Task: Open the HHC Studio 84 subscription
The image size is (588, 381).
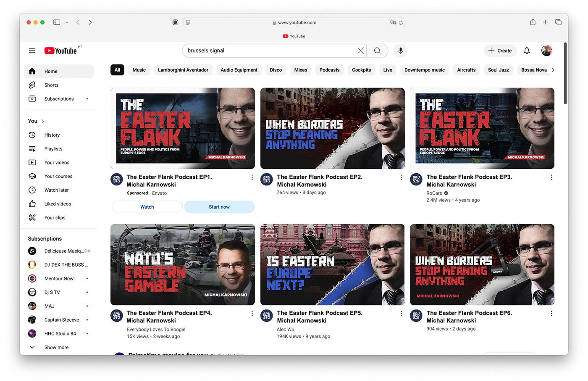Action: [59, 333]
